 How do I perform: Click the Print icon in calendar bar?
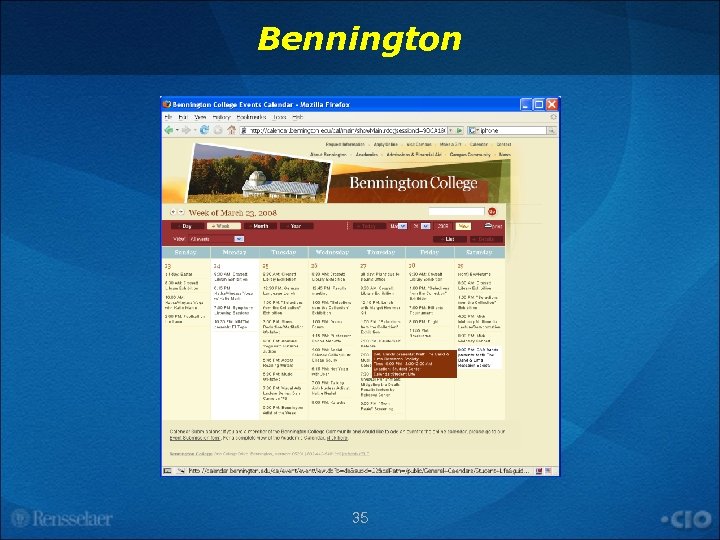pos(489,225)
